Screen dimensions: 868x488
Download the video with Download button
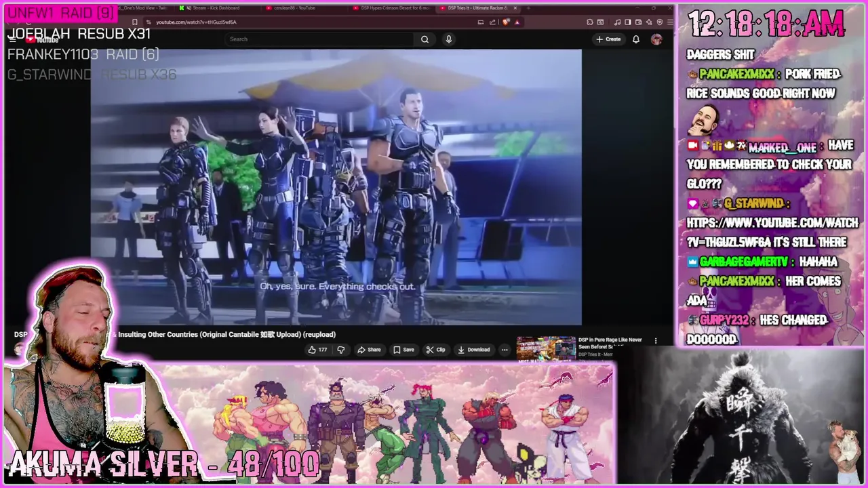point(473,350)
